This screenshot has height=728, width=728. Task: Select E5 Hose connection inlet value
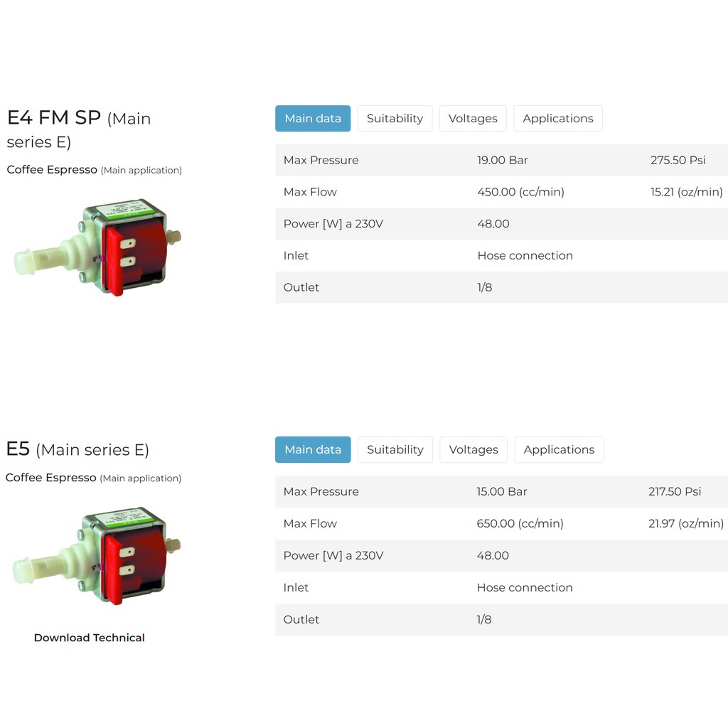point(525,587)
